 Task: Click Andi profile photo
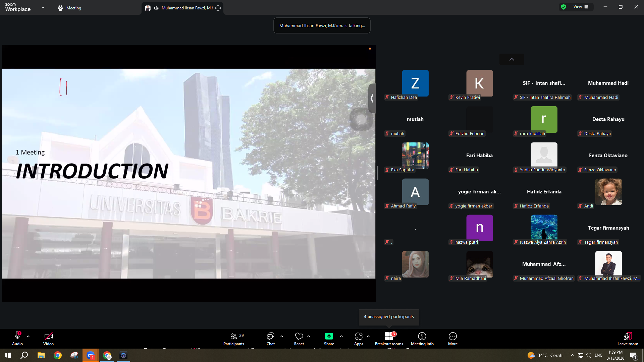point(608,192)
